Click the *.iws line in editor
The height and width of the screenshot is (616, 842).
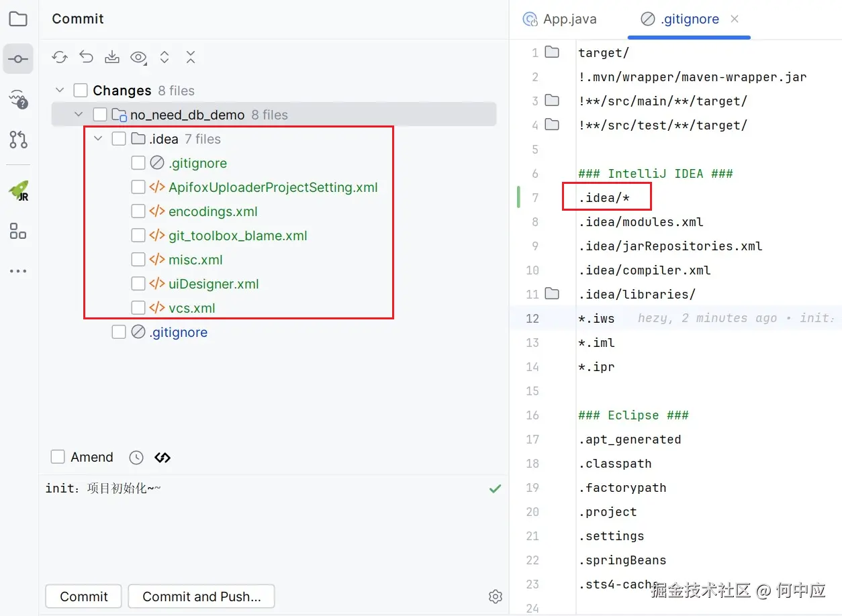[x=596, y=318]
